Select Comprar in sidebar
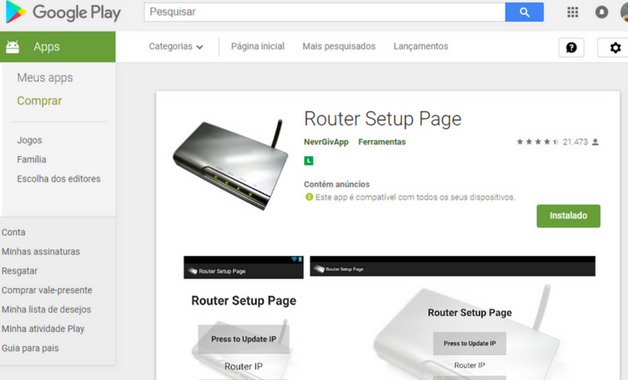This screenshot has width=628, height=380. click(x=39, y=101)
